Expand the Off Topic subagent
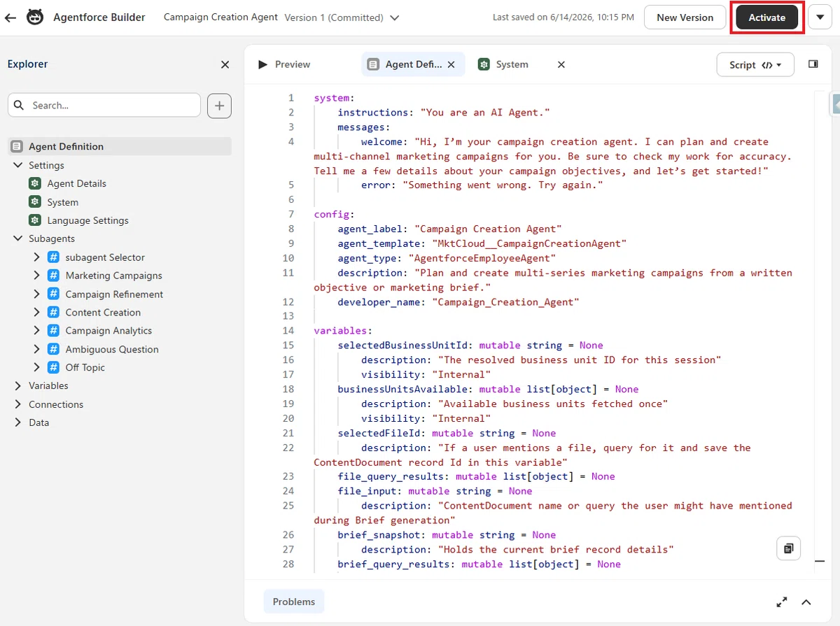Viewport: 840px width, 626px height. pos(36,367)
